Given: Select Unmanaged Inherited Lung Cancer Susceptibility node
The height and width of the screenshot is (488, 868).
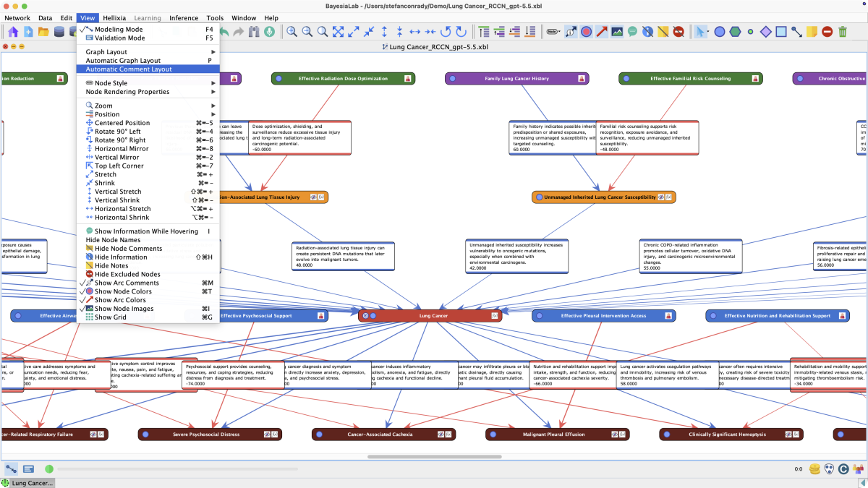Looking at the screenshot, I should tap(603, 197).
